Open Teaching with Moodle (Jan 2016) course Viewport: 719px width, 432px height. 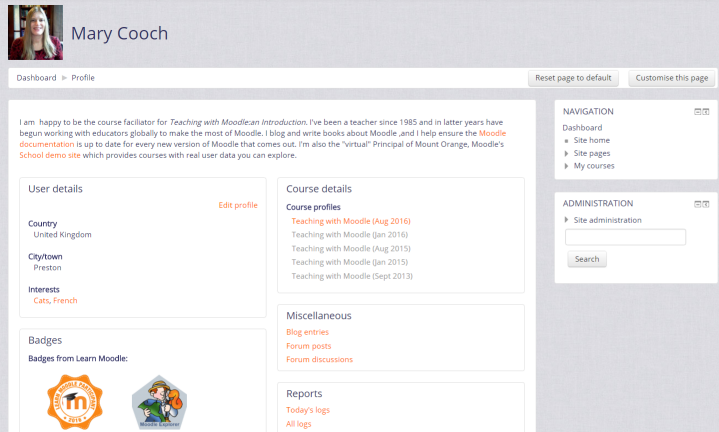pos(349,234)
